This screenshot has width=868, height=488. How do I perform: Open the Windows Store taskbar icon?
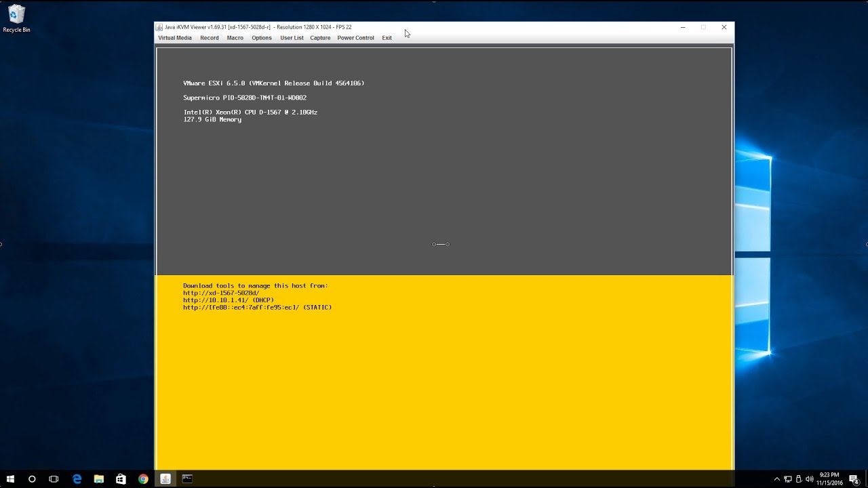click(121, 479)
